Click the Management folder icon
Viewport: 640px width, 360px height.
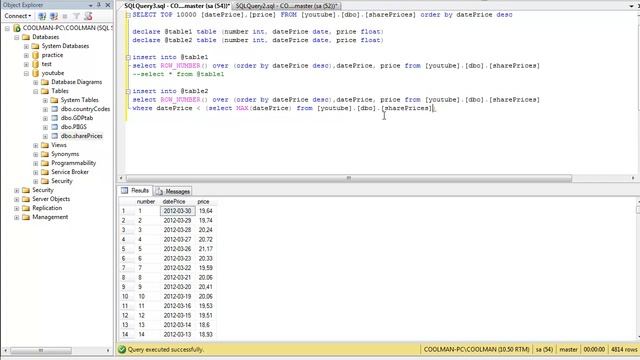tap(26, 217)
